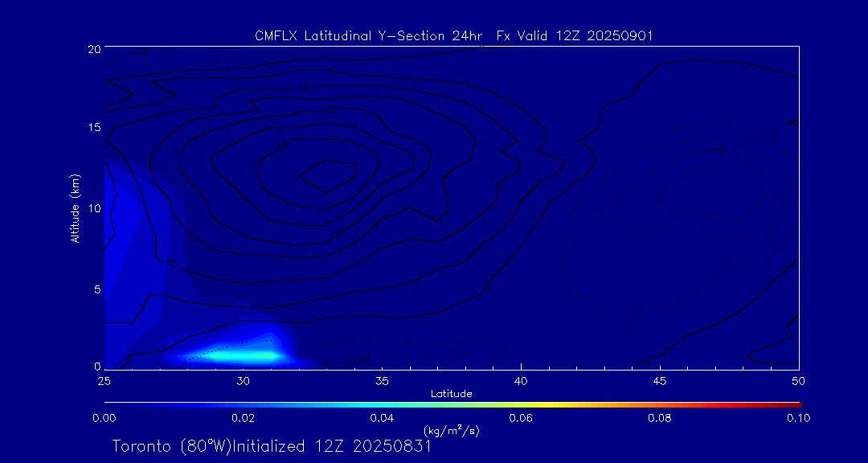Click the colorbar label '0.00'
The image size is (868, 463).
104,418
